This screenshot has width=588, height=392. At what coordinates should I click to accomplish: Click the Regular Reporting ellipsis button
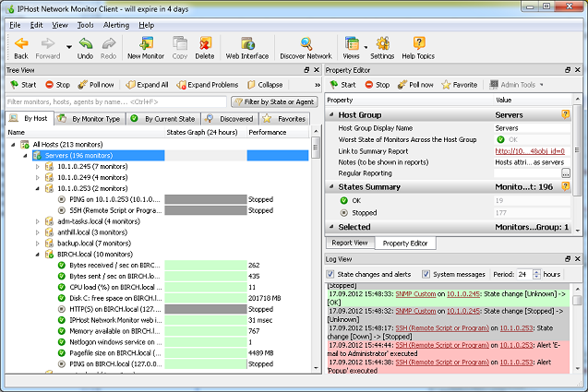[566, 173]
